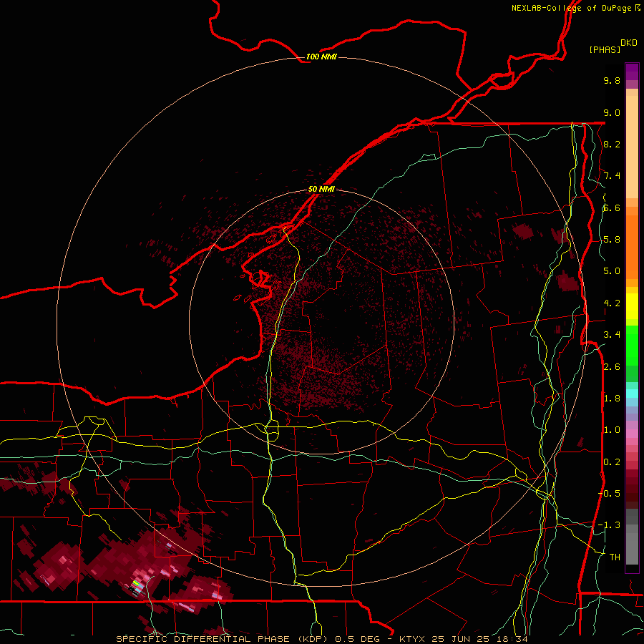Click the purple top segment of color bar
644x644 pixels.
632,72
